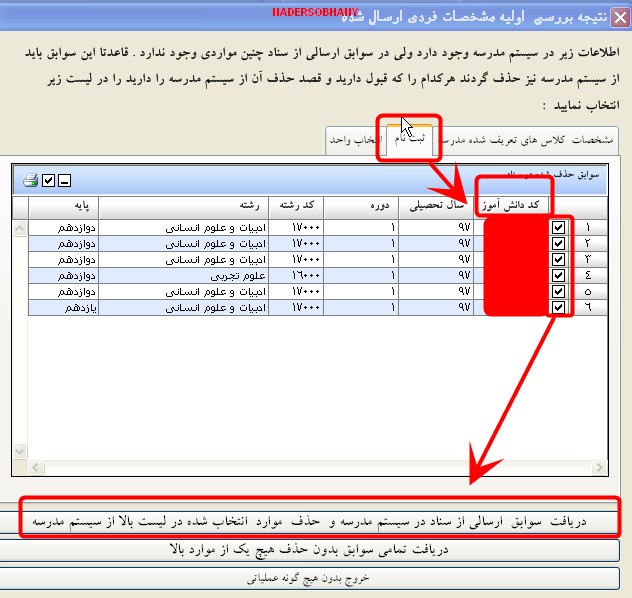Viewport: 632px width, 598px height.
Task: Click ۱۷۰۰۰ code cell in row ٥
Action: (296, 292)
